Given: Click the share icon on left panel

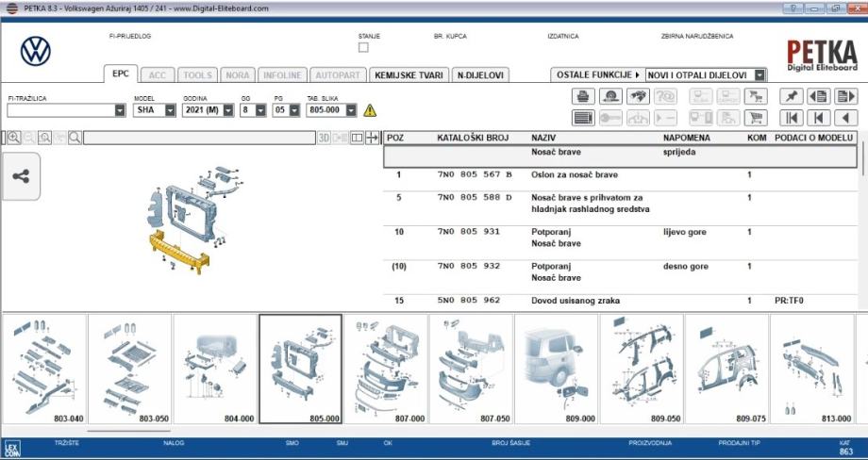Looking at the screenshot, I should 21,176.
